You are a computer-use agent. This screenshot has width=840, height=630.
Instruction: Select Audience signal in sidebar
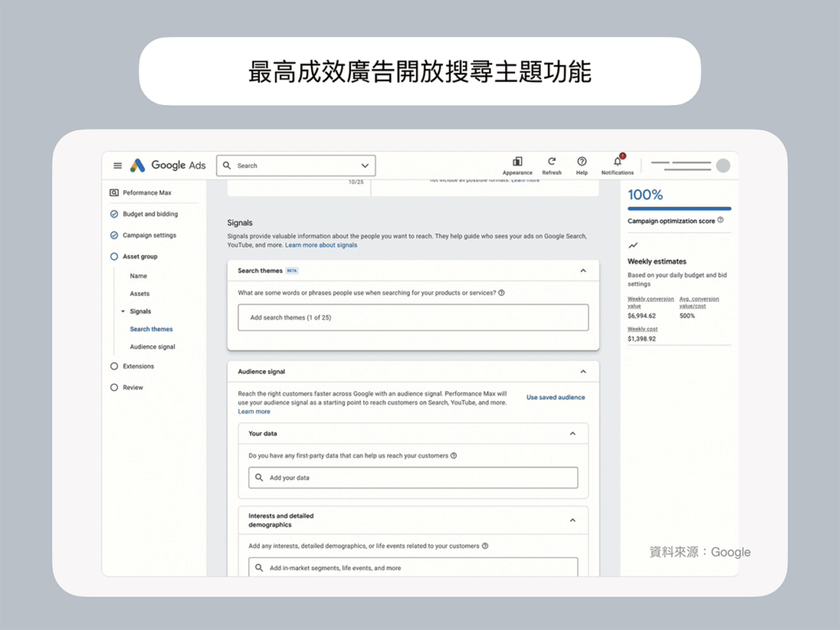(x=153, y=347)
